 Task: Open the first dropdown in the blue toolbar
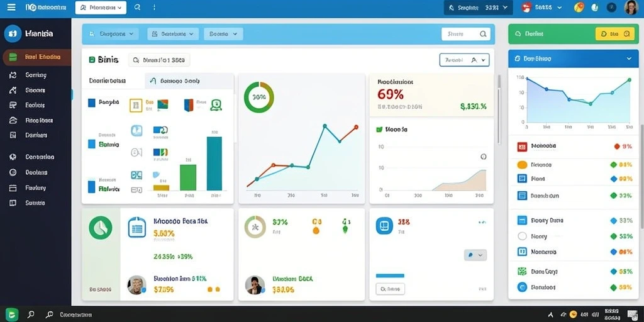111,34
